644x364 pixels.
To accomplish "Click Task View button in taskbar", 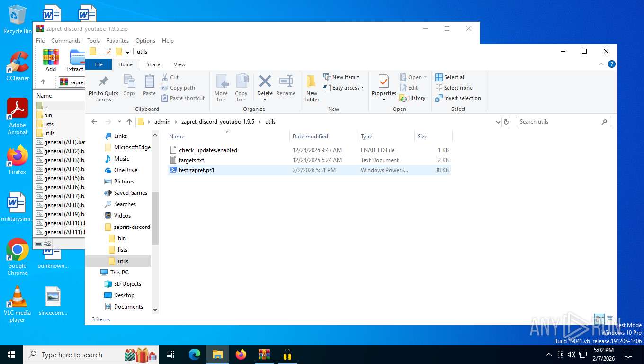I will pyautogui.click(x=170, y=355).
